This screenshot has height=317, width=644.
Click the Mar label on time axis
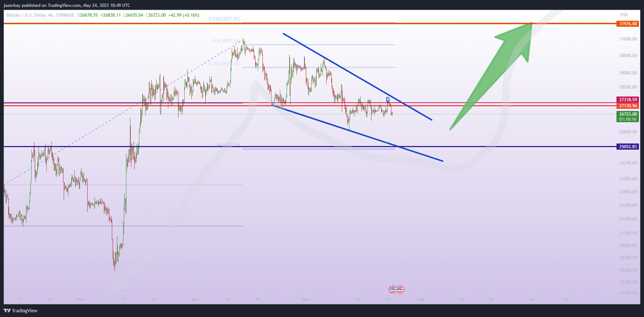(x=80, y=299)
